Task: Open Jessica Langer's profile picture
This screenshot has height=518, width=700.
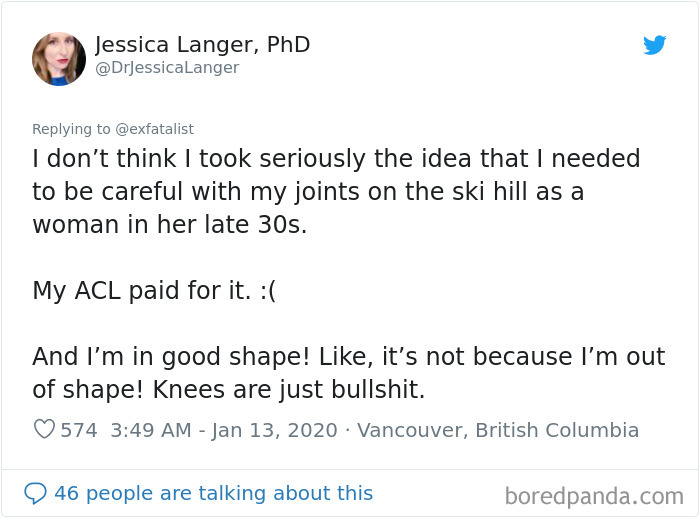Action: (x=59, y=57)
